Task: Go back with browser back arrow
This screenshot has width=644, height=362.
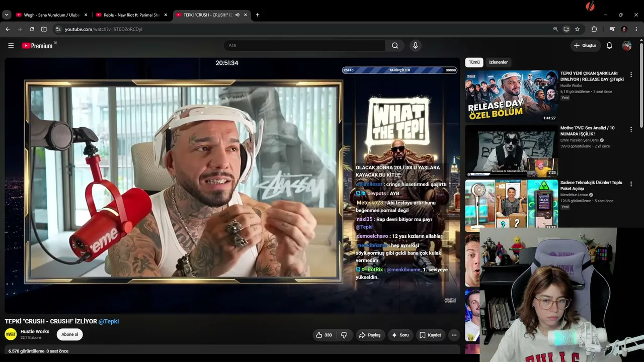Action: coord(8,29)
